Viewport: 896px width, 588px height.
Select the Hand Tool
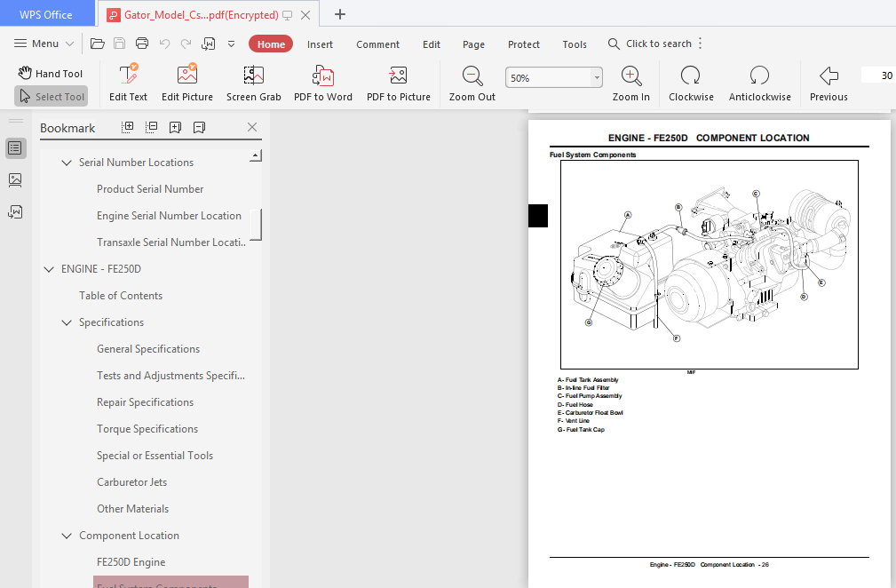pyautogui.click(x=51, y=73)
